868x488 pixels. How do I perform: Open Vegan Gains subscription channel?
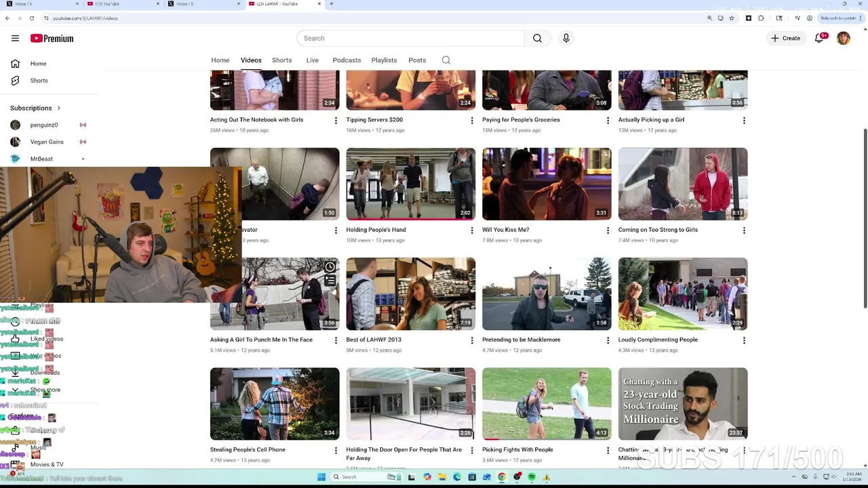point(47,142)
